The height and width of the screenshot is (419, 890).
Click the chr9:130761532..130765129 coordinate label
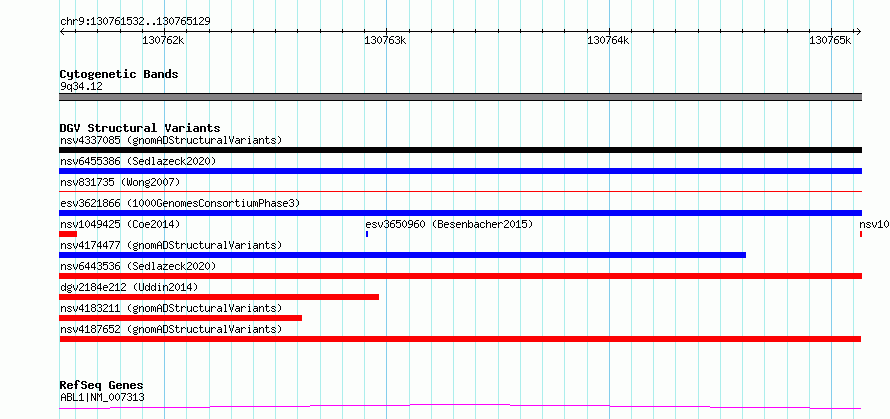[135, 21]
